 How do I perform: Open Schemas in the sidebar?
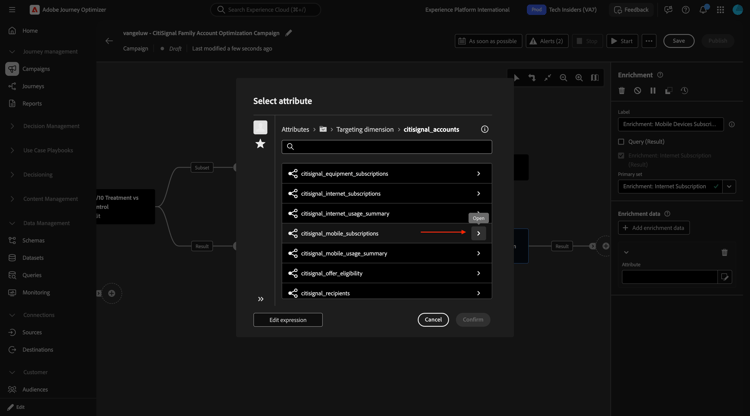[x=33, y=241]
